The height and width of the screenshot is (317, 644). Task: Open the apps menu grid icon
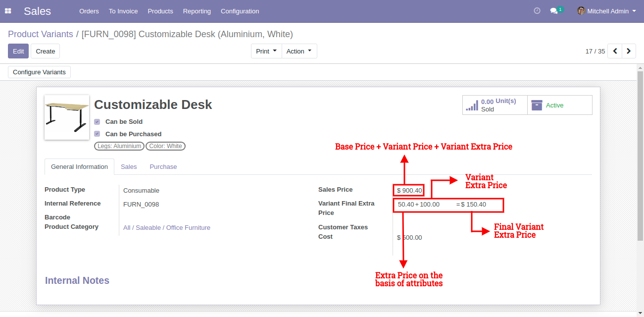8,11
